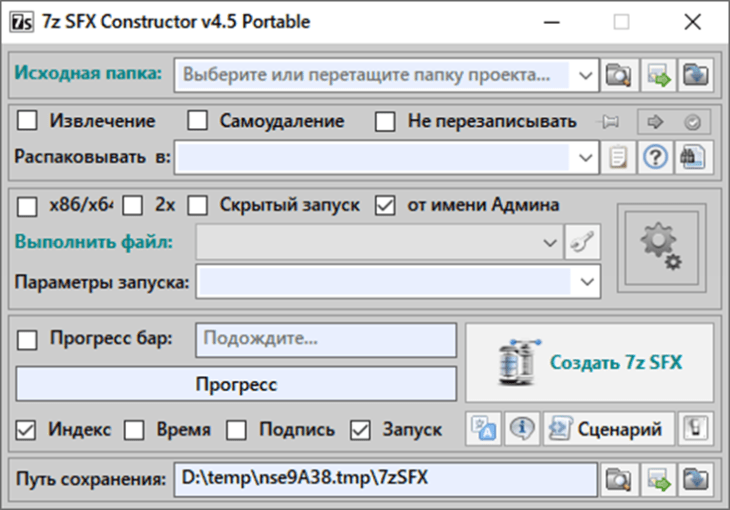
Task: Enable the Прогресс бар checkbox
Action: point(27,339)
